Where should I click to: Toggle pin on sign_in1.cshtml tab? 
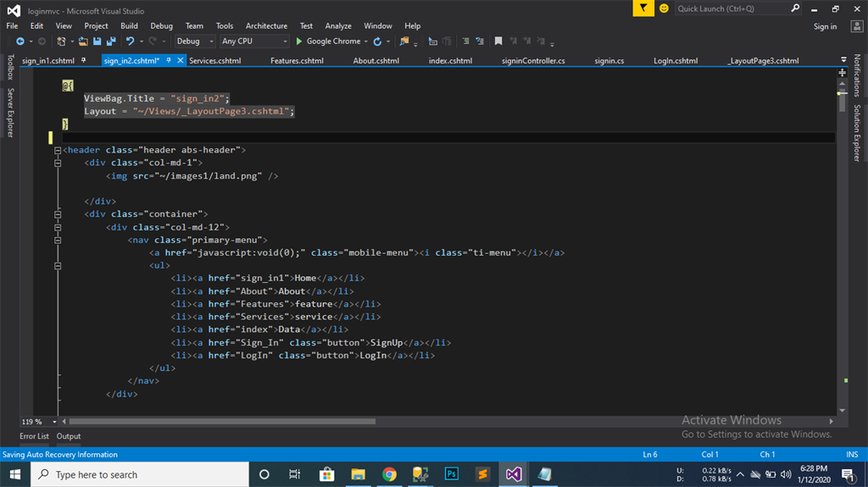84,60
